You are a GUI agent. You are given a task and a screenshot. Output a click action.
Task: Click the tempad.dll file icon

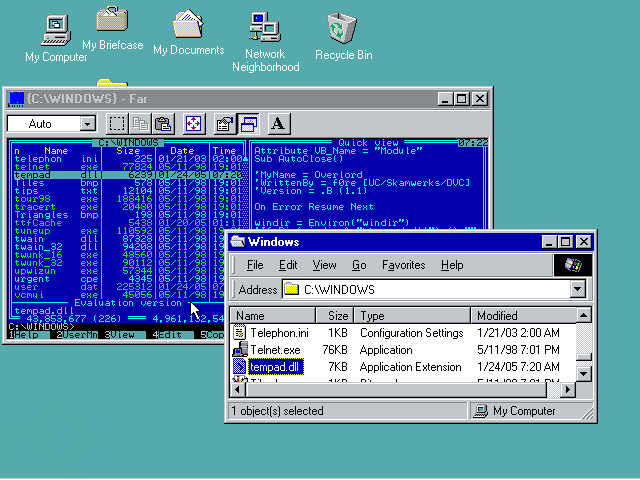240,367
